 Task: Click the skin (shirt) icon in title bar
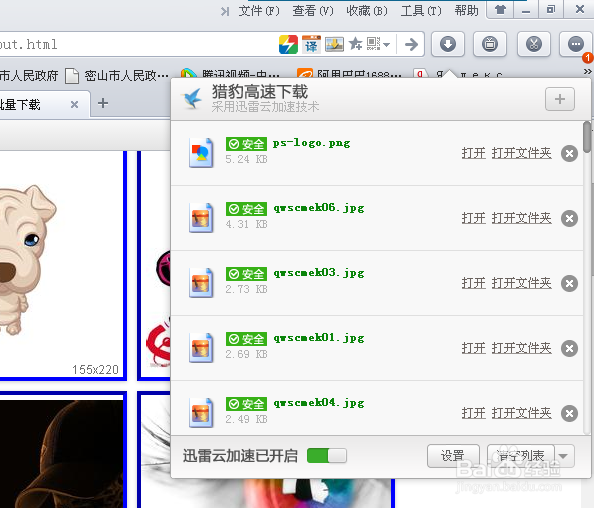[500, 9]
